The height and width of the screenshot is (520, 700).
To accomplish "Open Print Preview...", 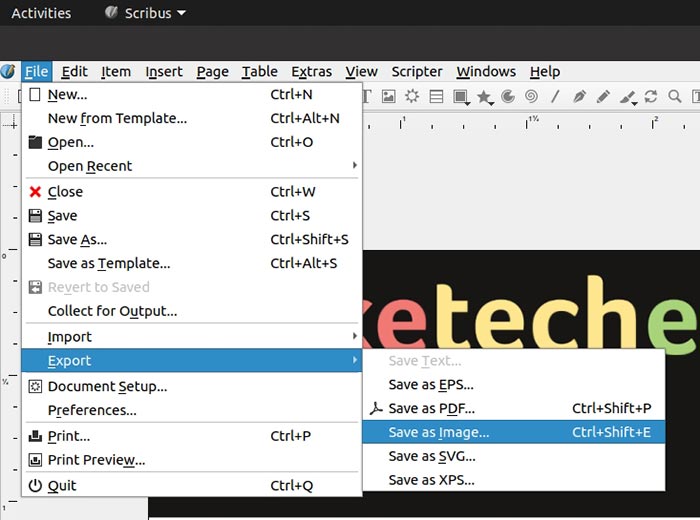I will 192,460.
